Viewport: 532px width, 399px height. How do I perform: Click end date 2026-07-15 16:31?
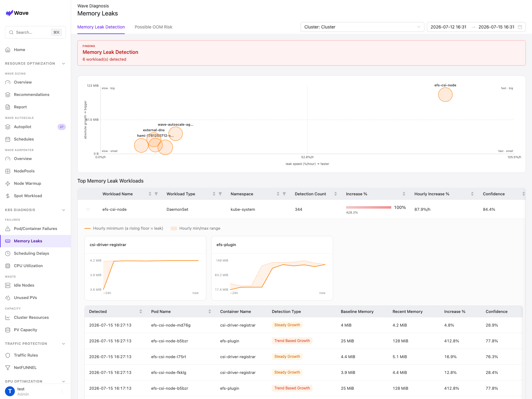coord(496,27)
